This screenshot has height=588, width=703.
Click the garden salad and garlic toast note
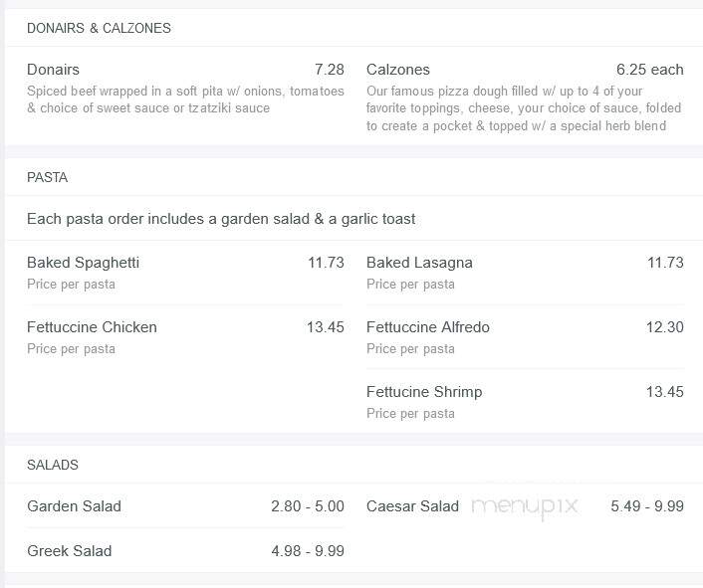(221, 219)
